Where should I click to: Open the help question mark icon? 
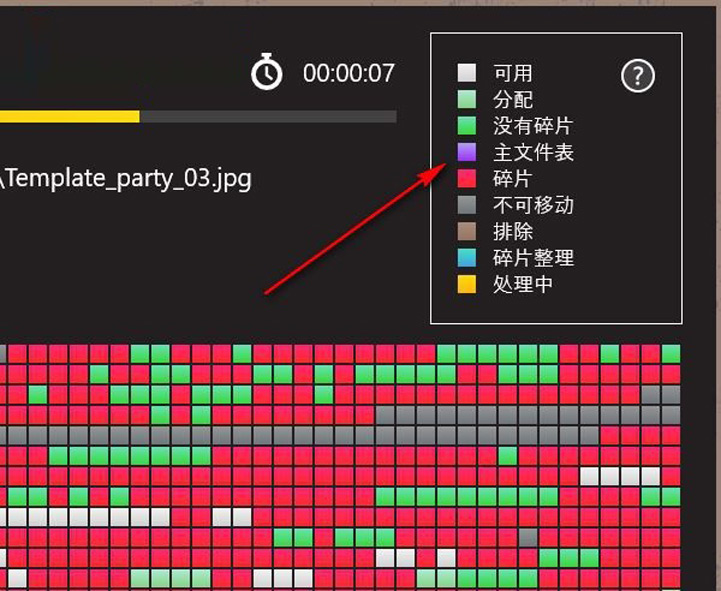638,76
